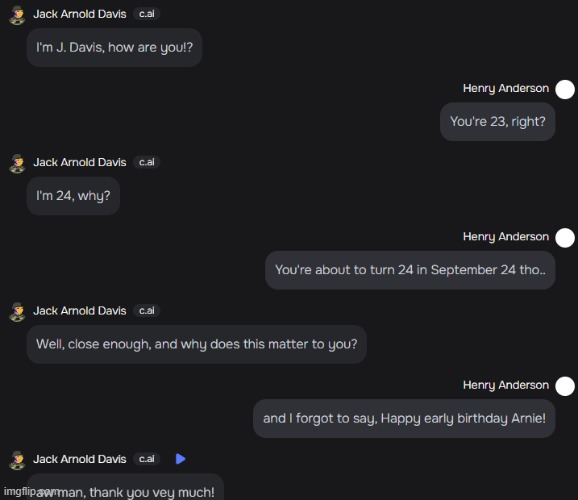
Task: Select the "Happy early birthday Arnie!" message
Action: click(x=404, y=419)
